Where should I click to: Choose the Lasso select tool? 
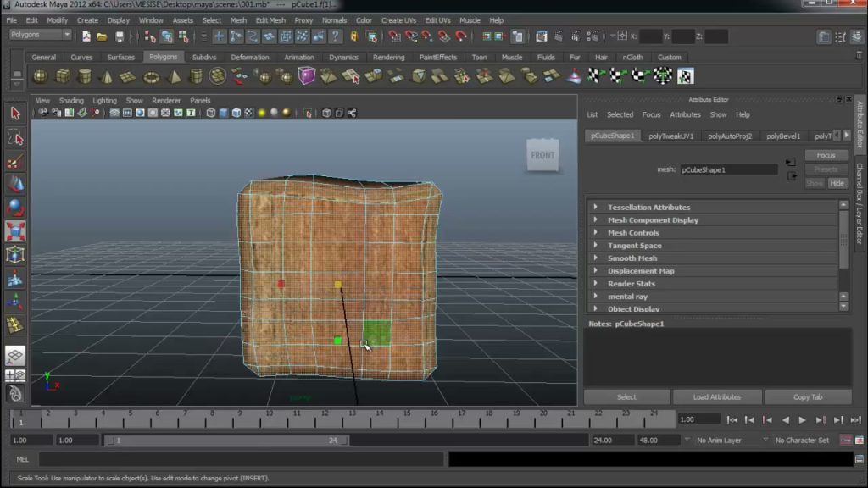(15, 138)
